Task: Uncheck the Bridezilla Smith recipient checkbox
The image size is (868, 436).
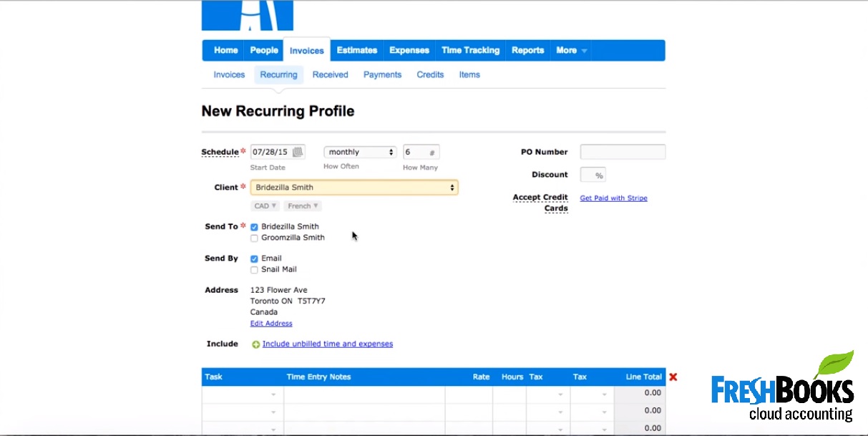Action: (x=254, y=227)
